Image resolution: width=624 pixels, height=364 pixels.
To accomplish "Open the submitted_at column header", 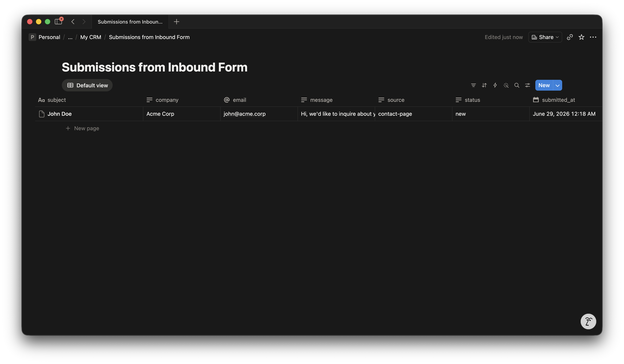I will pyautogui.click(x=566, y=100).
